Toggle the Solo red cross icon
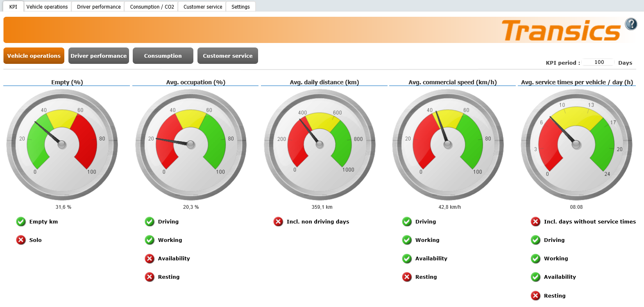This screenshot has width=644, height=307. pyautogui.click(x=21, y=240)
